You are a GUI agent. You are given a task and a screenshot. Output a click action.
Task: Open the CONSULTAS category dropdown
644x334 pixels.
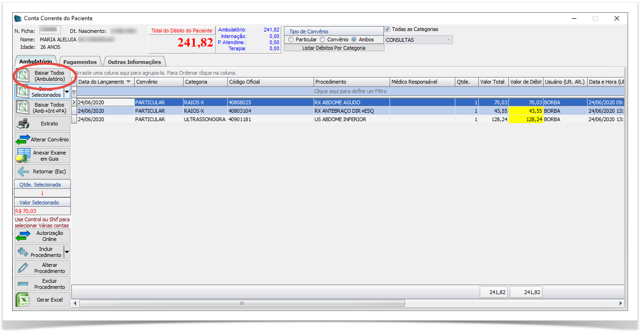pos(449,40)
